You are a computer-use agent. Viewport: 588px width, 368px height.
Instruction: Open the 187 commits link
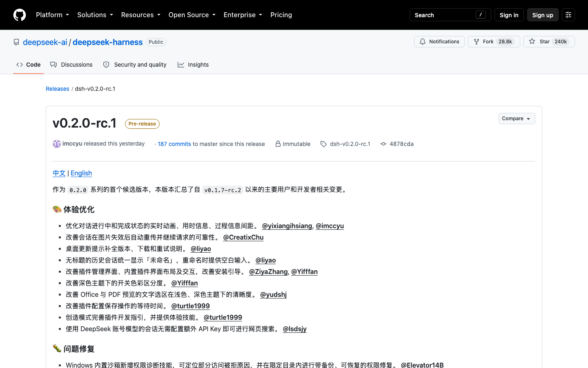pos(174,144)
